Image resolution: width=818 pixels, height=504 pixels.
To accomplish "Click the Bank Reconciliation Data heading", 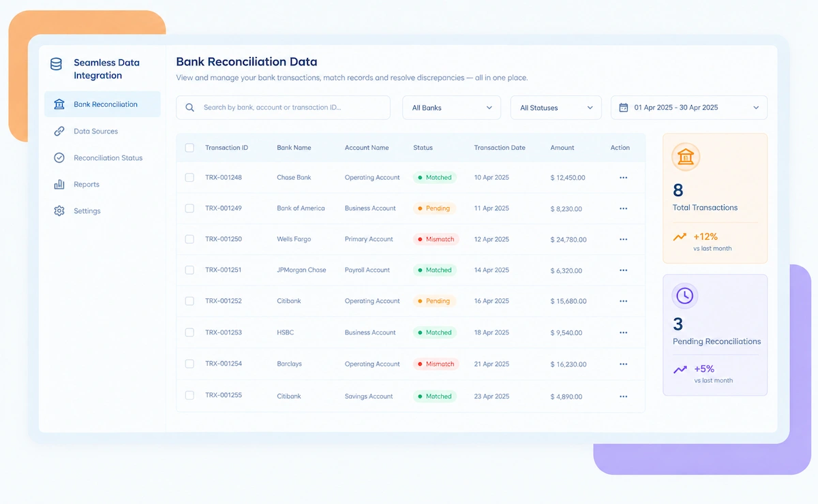I will (247, 62).
